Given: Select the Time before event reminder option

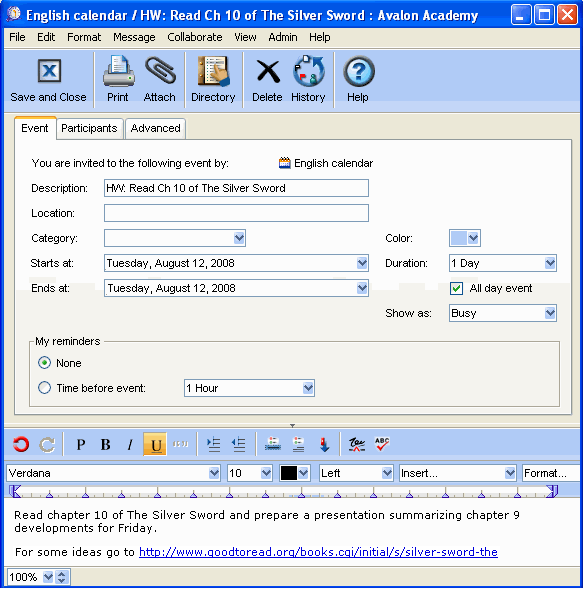Looking at the screenshot, I should click(44, 388).
